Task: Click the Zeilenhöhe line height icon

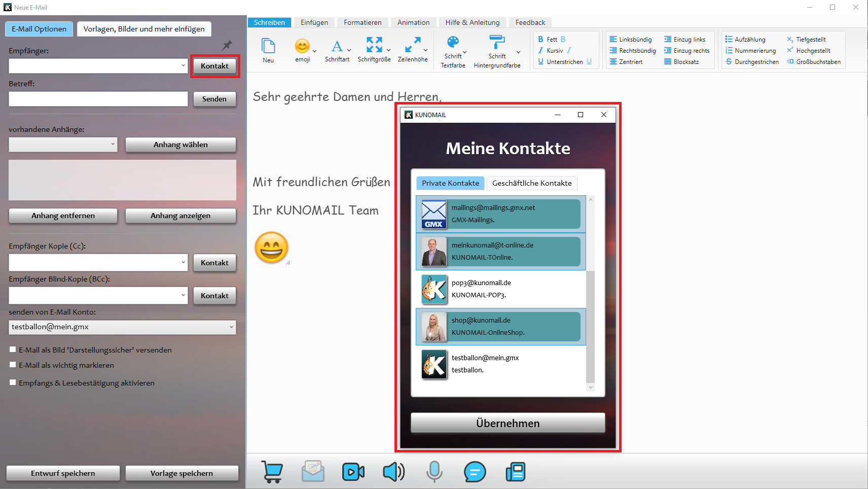Action: (413, 45)
